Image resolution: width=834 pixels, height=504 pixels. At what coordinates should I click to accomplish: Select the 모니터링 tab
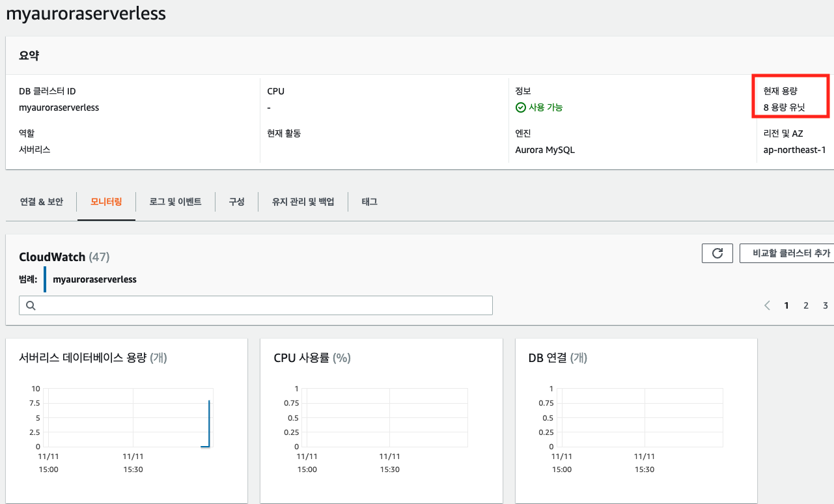(106, 201)
